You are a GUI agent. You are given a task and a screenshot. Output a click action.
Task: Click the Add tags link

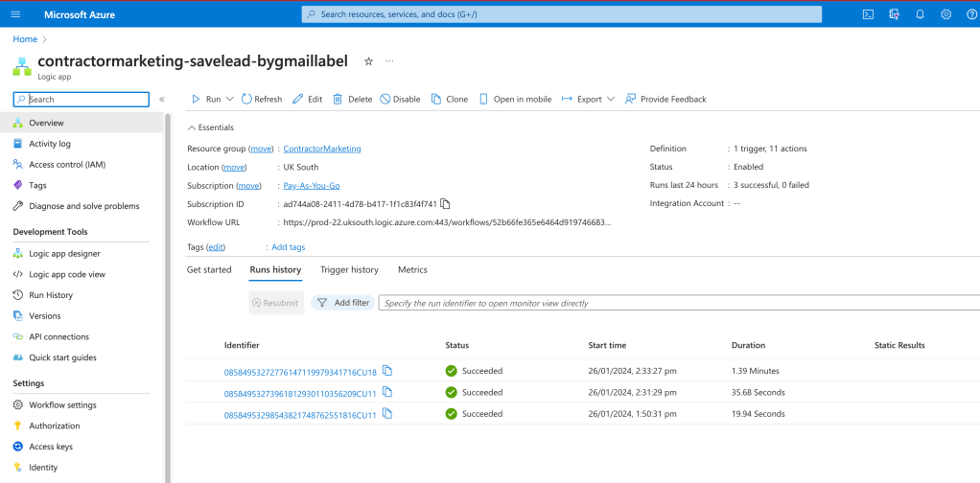288,247
